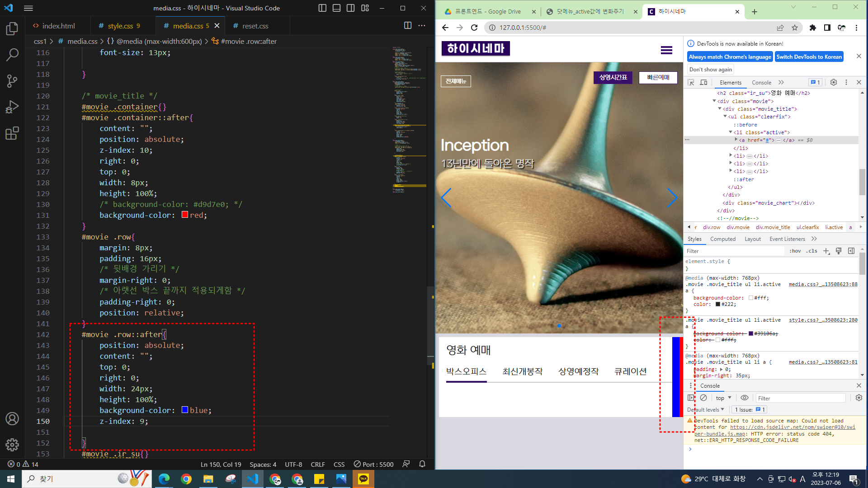Toggle the .cls class editor
Viewport: 868px width, 488px height.
[812, 251]
